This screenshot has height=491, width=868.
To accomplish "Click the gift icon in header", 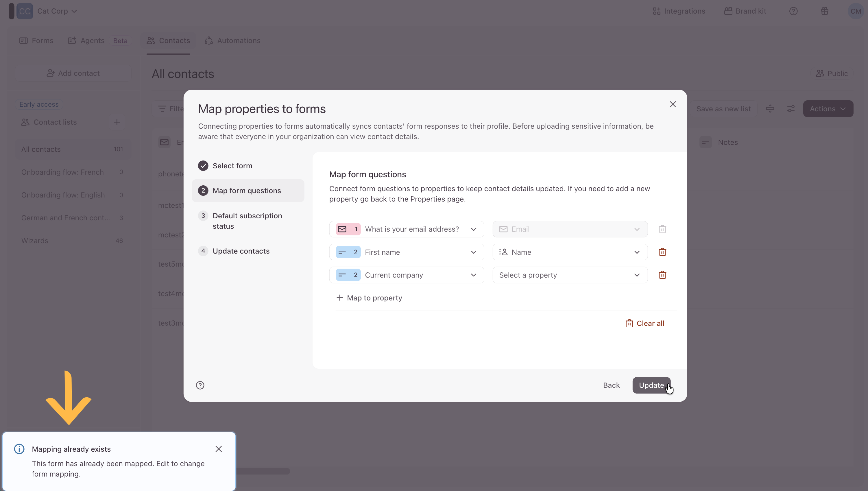I will click(x=825, y=11).
